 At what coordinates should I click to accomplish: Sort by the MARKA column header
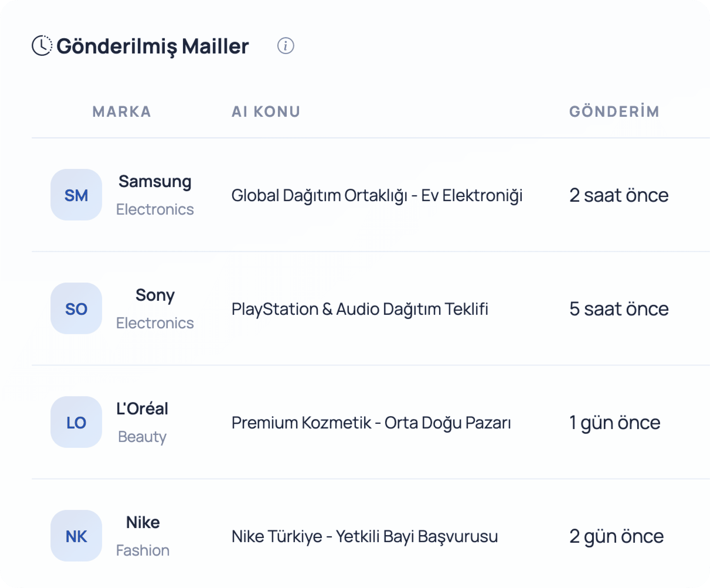coord(122,112)
